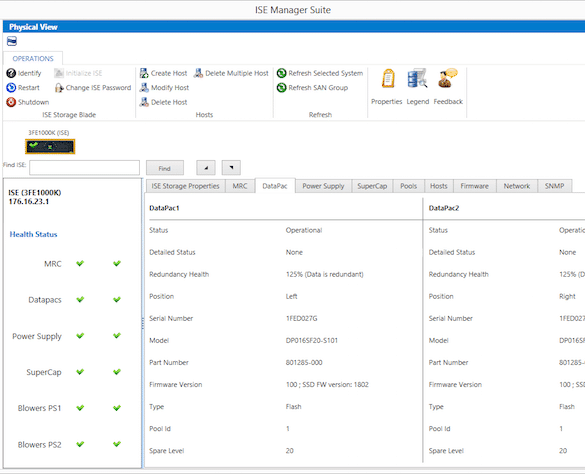
Task: Switch to the Power Supply tab
Action: 323,186
